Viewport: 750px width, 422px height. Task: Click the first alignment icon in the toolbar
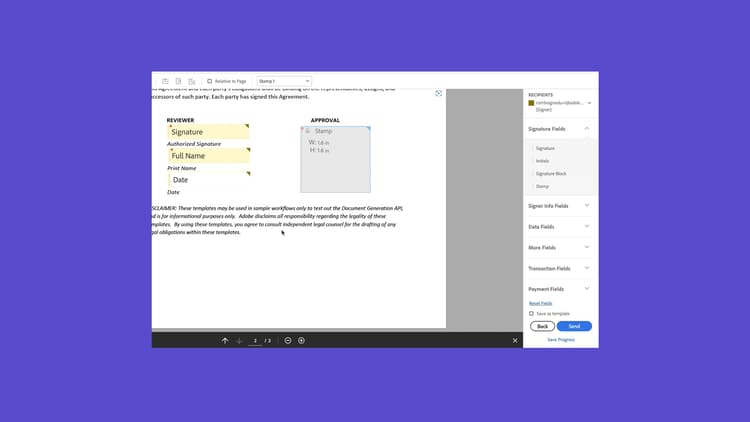(165, 81)
